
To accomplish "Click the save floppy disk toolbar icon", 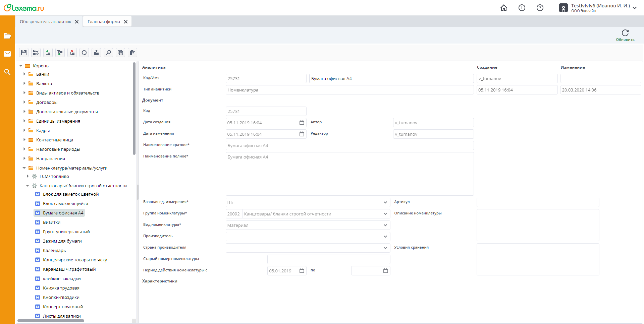I will point(24,53).
